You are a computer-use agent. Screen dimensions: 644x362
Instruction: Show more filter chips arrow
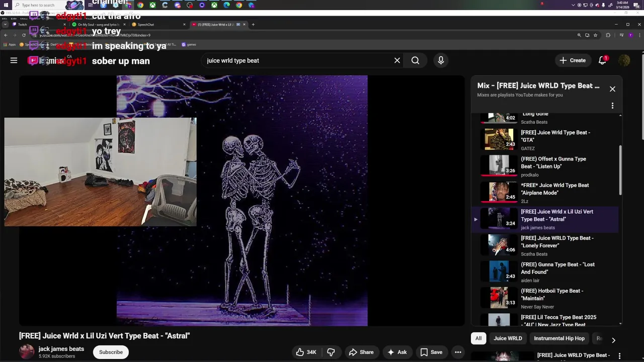tap(613, 340)
